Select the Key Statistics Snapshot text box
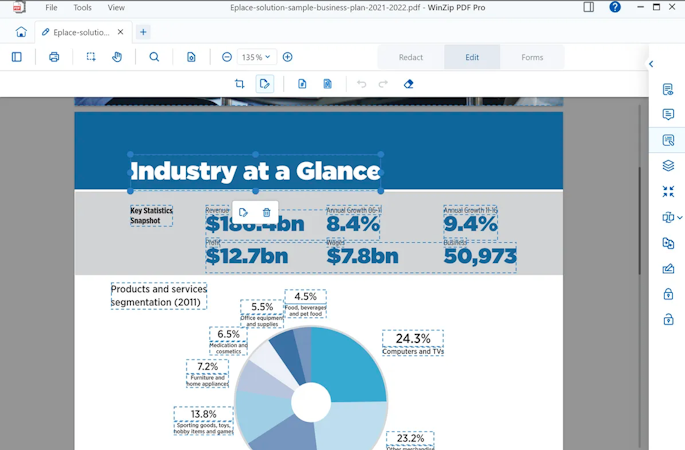 [151, 215]
